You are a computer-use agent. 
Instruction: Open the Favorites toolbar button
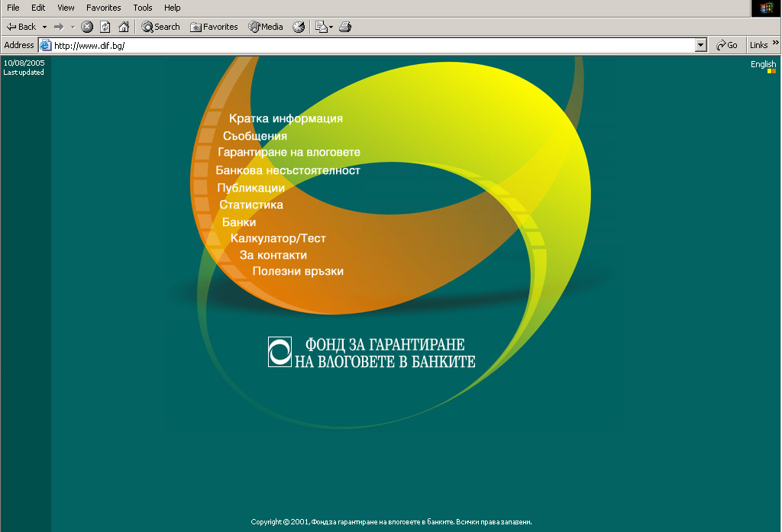click(214, 27)
